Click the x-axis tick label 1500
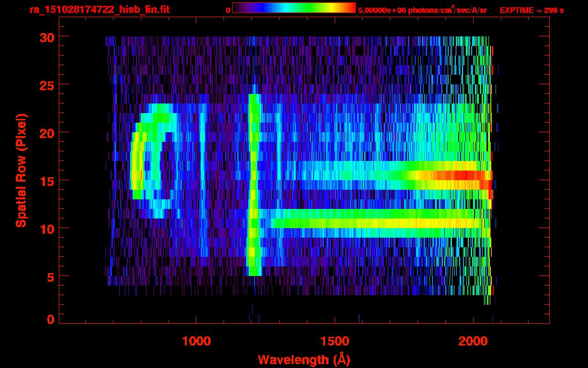The image size is (588, 368). point(335,341)
